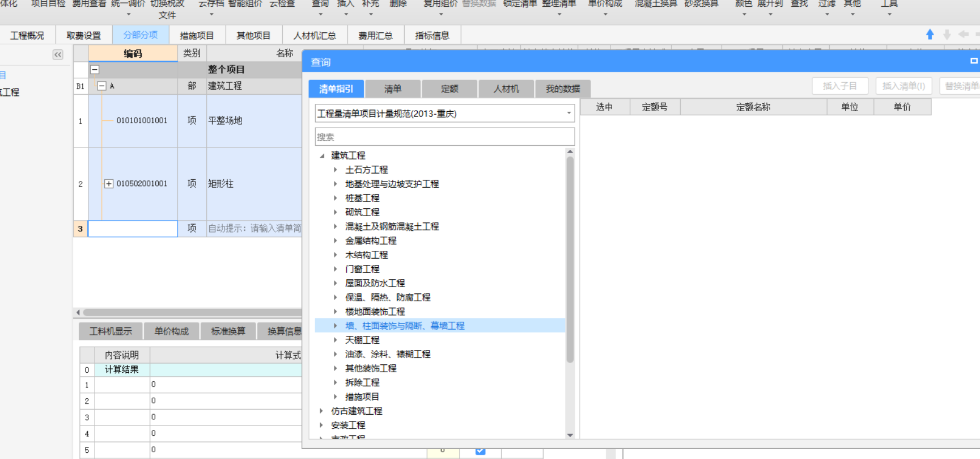
Task: Click the empty 编码 cell in row 3
Action: pos(133,229)
